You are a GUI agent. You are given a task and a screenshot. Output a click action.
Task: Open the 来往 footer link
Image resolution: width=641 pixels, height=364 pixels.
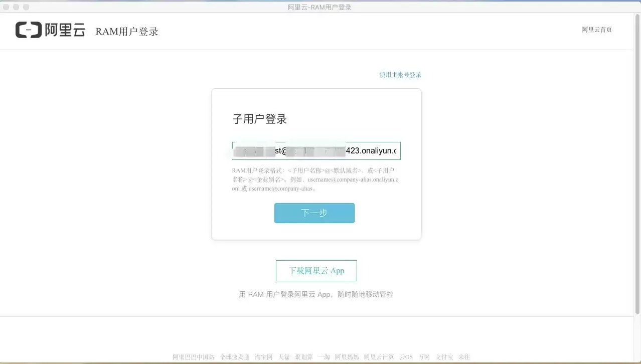[x=464, y=357]
